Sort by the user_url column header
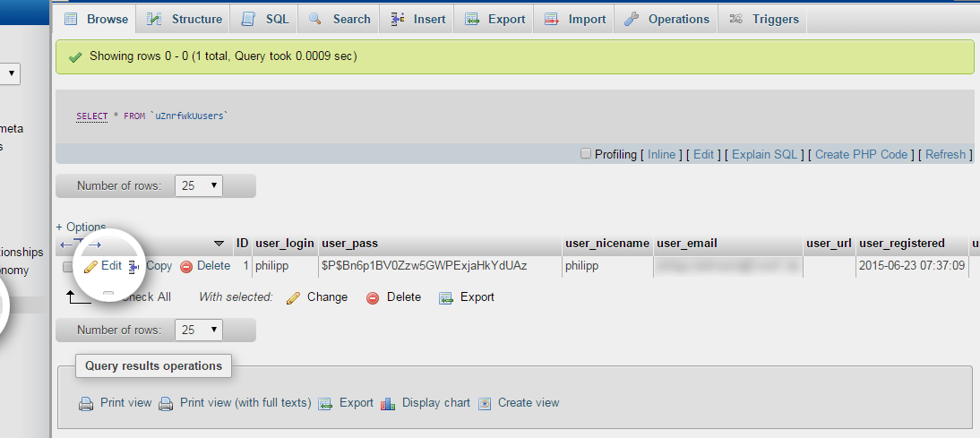Image resolution: width=980 pixels, height=438 pixels. (829, 244)
